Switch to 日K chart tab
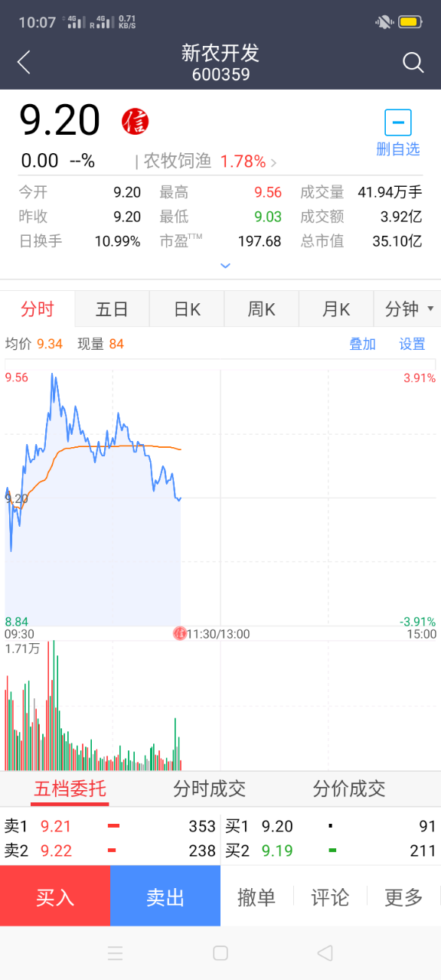The width and height of the screenshot is (441, 980). (x=187, y=309)
